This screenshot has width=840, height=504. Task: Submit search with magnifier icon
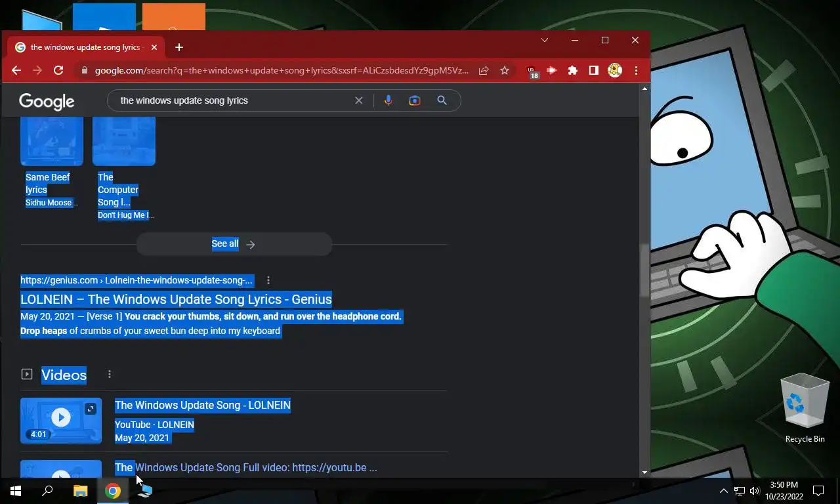click(x=442, y=100)
